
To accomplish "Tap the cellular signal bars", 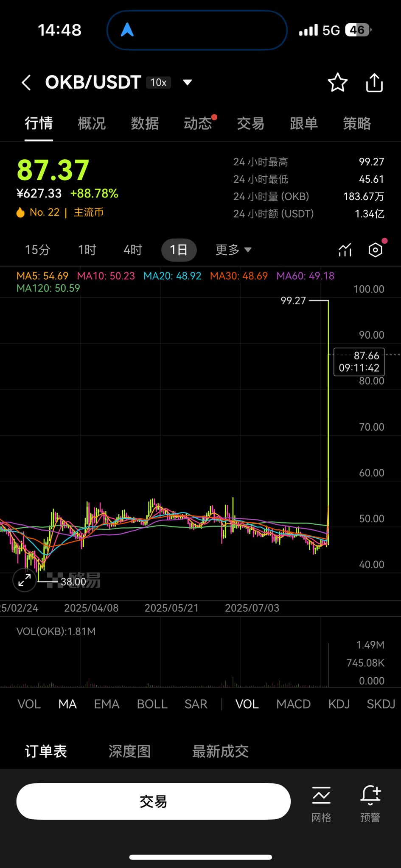I will [x=308, y=30].
